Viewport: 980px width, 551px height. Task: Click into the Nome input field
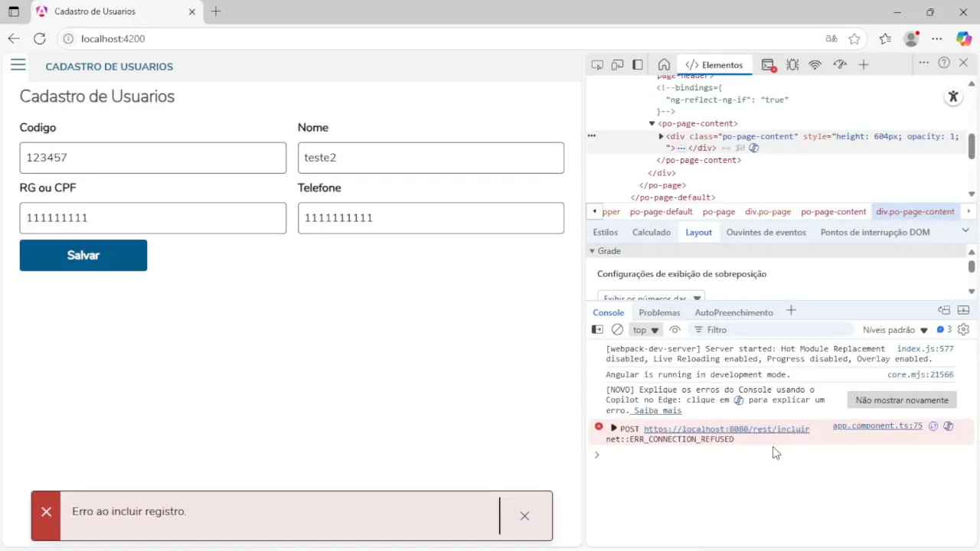pos(430,158)
